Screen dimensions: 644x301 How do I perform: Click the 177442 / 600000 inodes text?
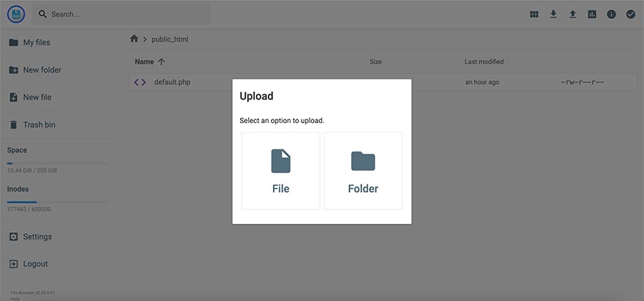point(29,209)
